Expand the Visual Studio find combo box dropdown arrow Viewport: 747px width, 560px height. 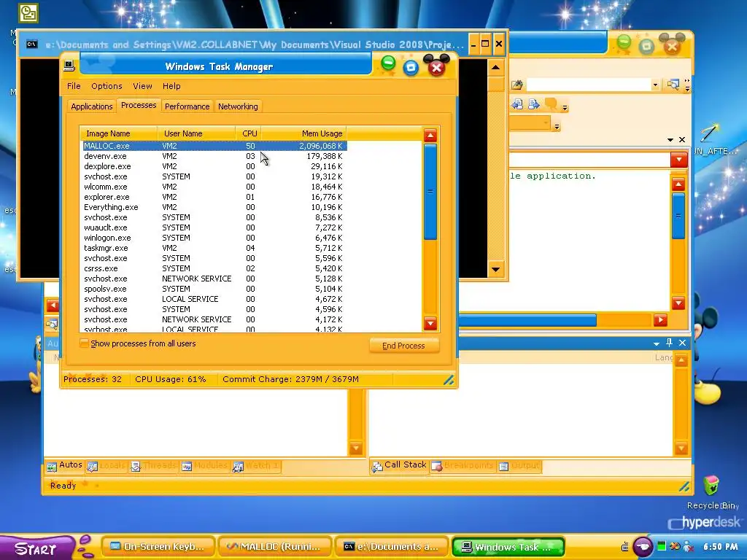[x=655, y=85]
